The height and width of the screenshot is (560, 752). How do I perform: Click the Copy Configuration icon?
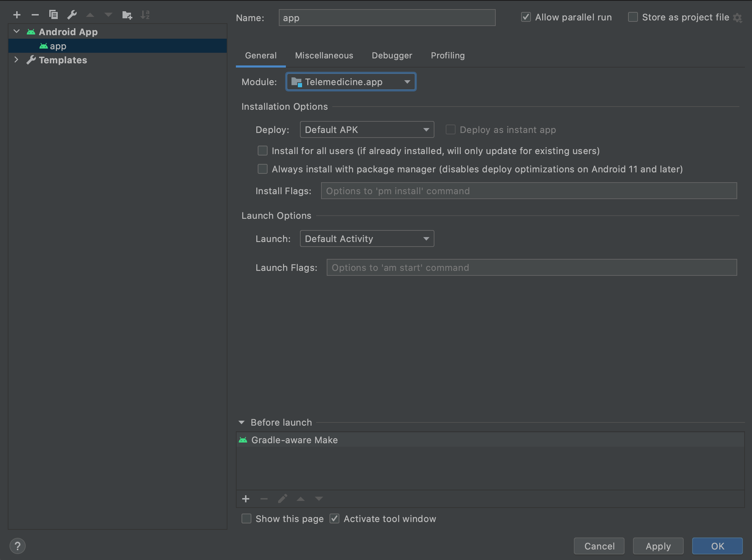coord(54,15)
